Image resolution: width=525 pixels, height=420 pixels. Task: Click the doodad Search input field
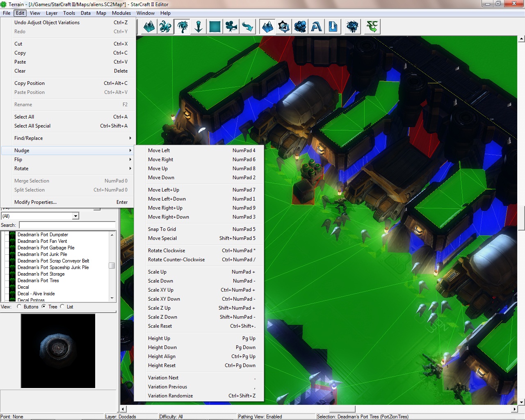(x=67, y=225)
